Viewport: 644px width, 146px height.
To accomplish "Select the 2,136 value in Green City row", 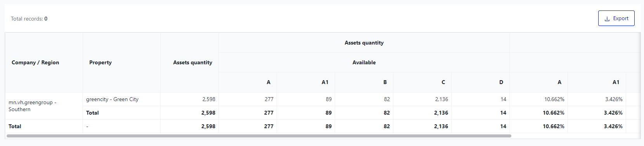I will click(441, 99).
